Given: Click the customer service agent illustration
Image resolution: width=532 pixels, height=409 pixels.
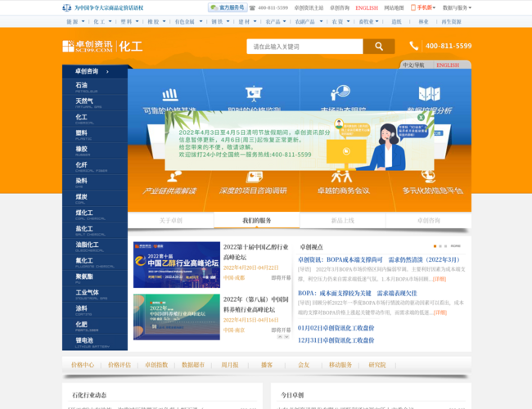Looking at the screenshot, I should point(387,146).
